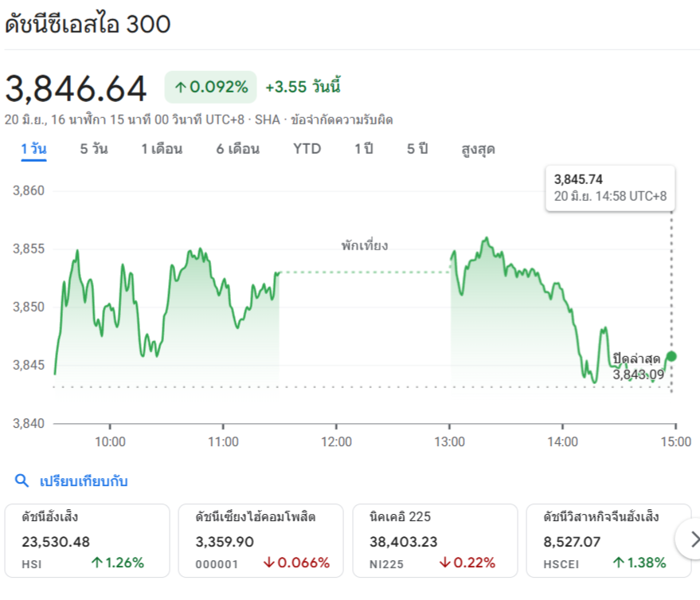Open the เปรียบเทียบกับ compare link
700x600 pixels.
point(84,481)
